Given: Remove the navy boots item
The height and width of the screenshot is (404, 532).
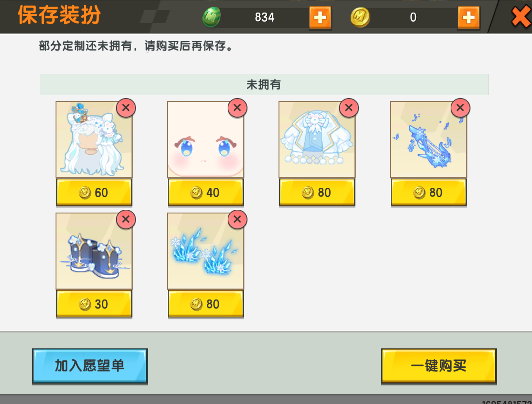Looking at the screenshot, I should coord(126,220).
